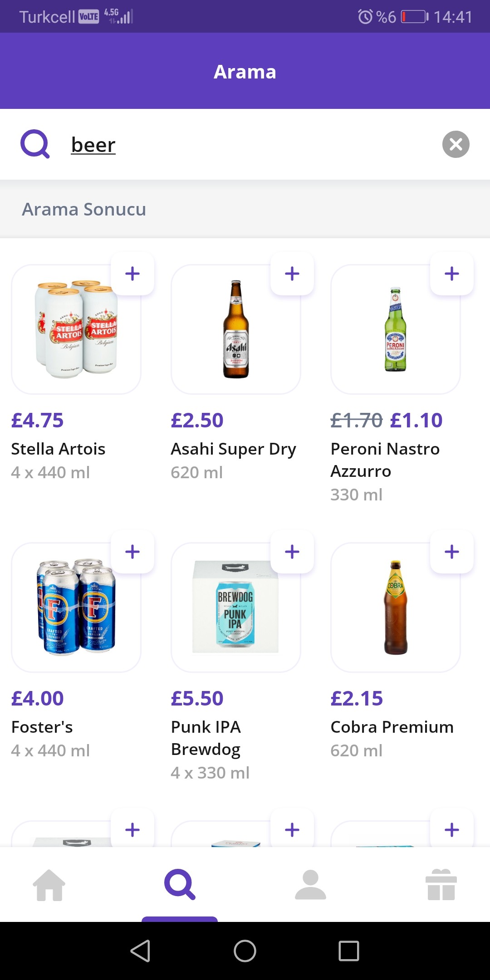Open Peroni Nastro Azzurro product name
This screenshot has width=490, height=980.
point(385,460)
